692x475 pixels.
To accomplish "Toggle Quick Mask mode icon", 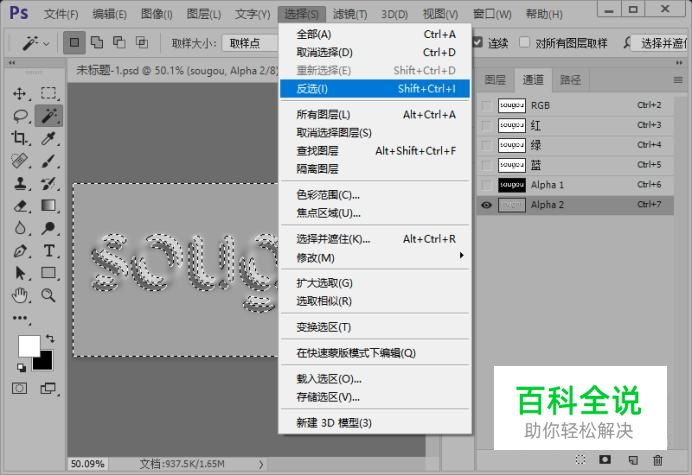I will (x=19, y=388).
